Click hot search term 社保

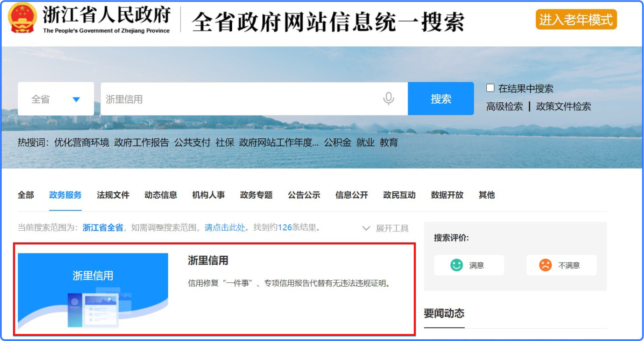(x=225, y=143)
